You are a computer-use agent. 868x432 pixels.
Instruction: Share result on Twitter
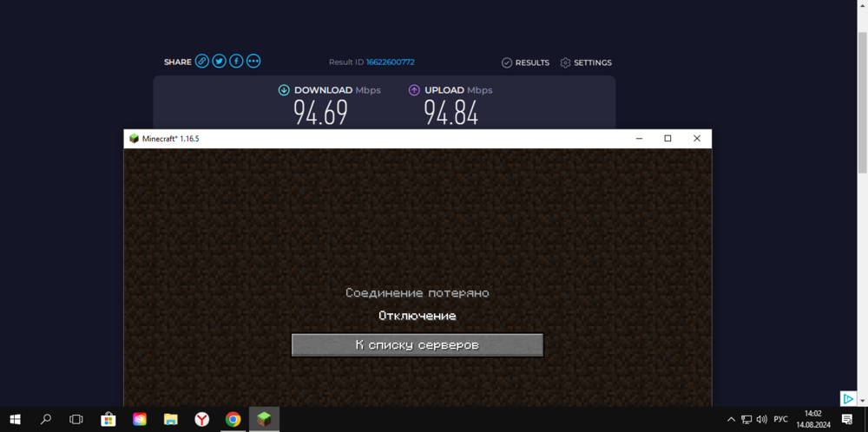(220, 62)
